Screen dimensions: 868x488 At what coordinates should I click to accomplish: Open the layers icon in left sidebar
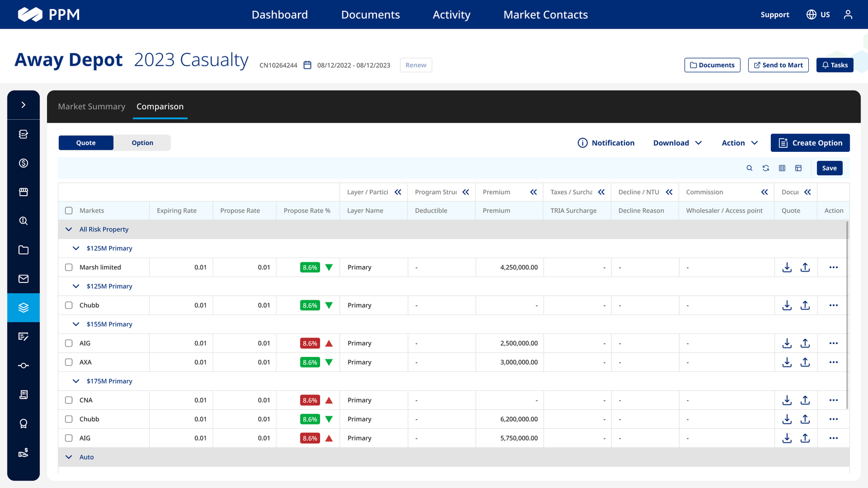(x=23, y=307)
